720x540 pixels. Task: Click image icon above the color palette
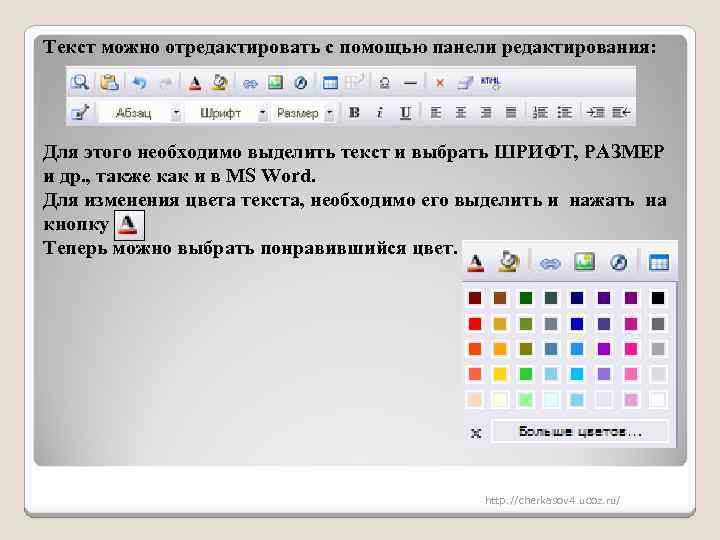[x=584, y=262]
